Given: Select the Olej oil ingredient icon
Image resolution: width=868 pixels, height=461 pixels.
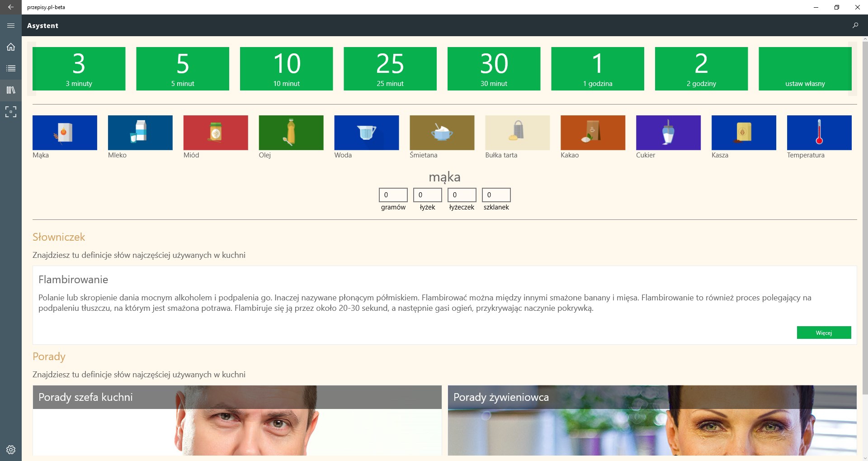Looking at the screenshot, I should pyautogui.click(x=291, y=133).
